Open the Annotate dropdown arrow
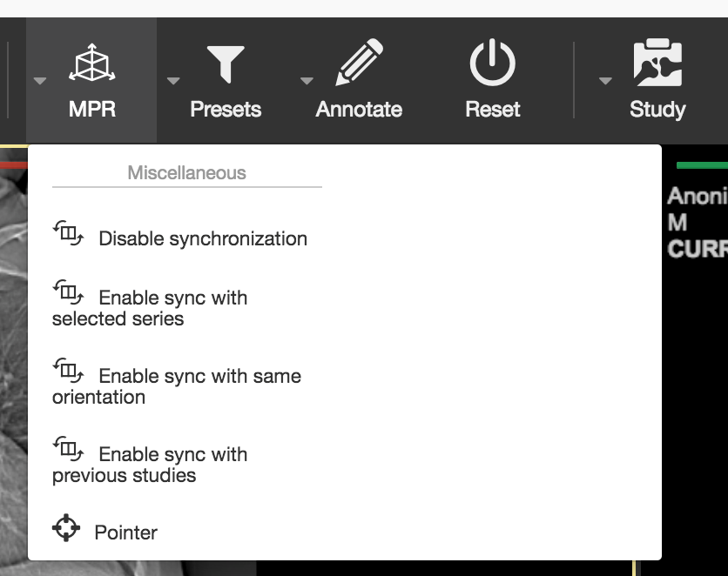This screenshot has width=728, height=576. [x=307, y=81]
